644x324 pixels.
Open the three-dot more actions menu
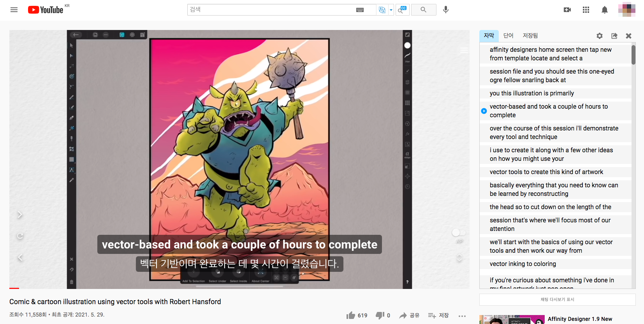[x=462, y=316]
